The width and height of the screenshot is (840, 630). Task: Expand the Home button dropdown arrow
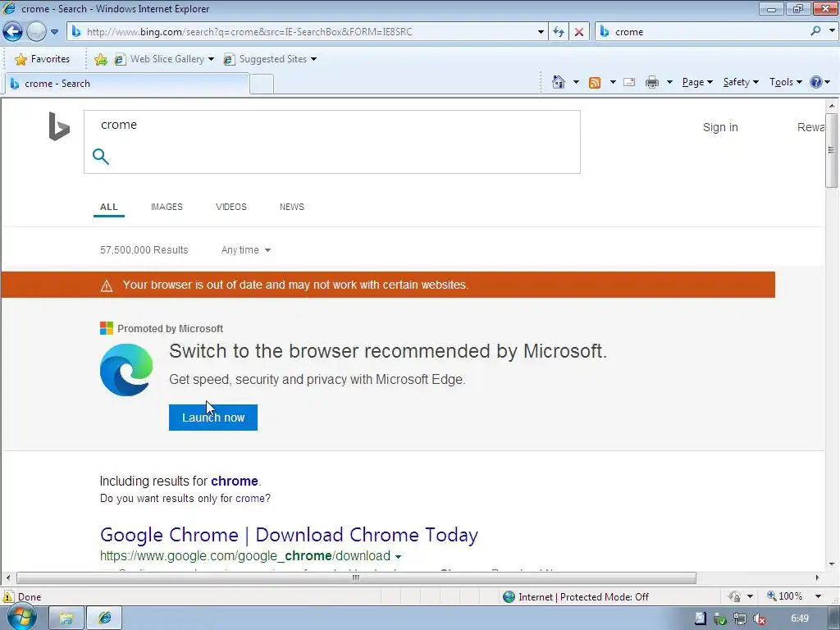pyautogui.click(x=576, y=82)
